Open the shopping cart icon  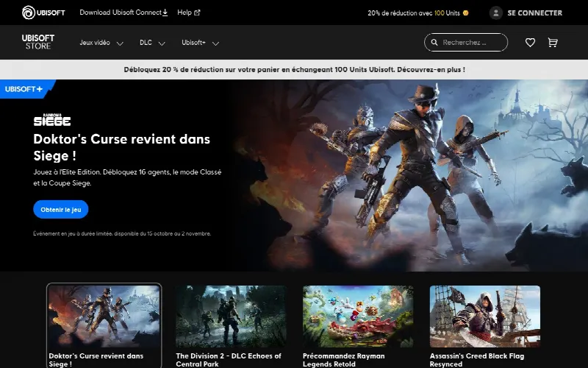pos(553,43)
